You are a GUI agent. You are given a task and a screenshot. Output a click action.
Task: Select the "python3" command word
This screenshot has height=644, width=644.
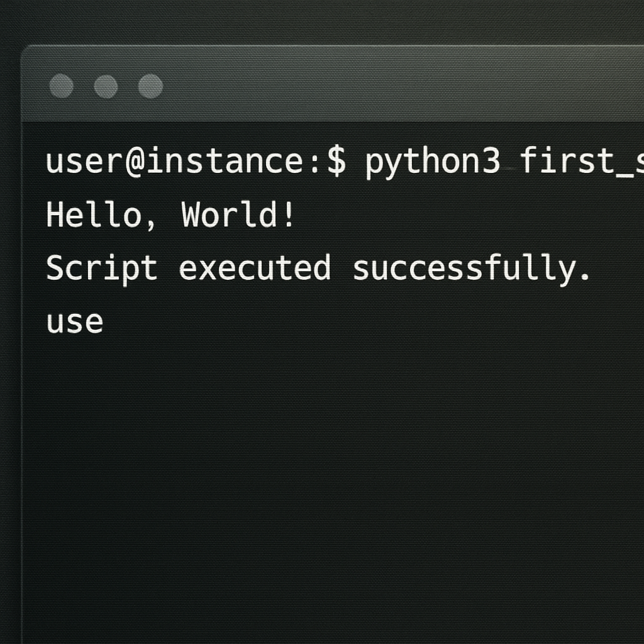433,162
